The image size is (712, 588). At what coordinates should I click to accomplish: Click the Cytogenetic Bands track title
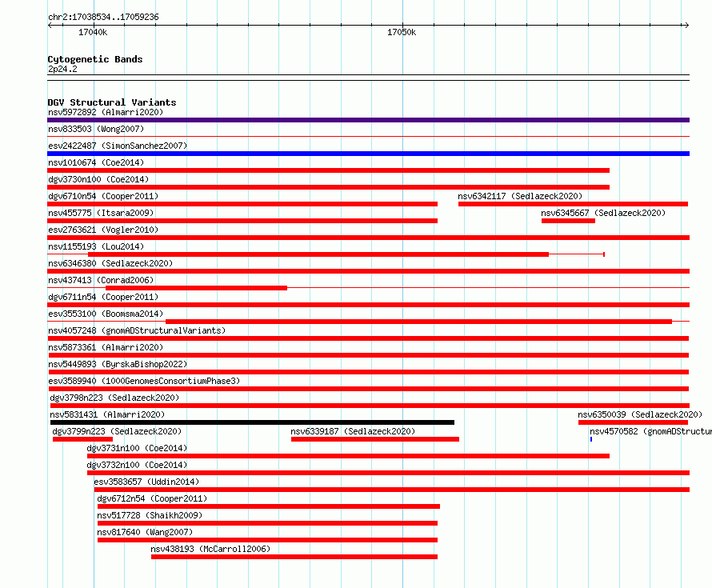point(95,59)
